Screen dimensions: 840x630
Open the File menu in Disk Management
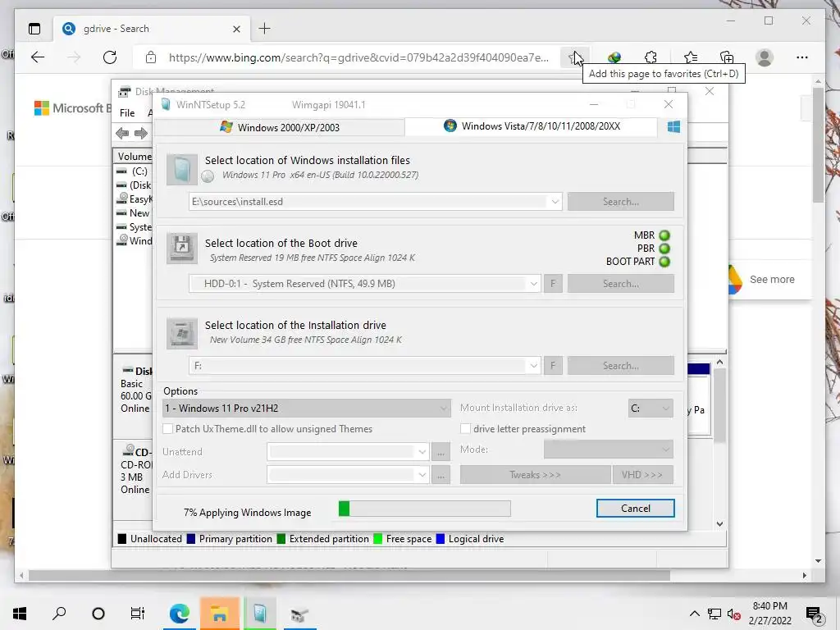pos(127,113)
